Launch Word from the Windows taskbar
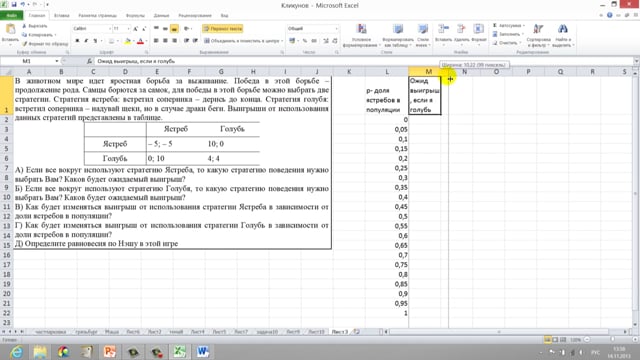The width and height of the screenshot is (640, 360). coord(203,351)
